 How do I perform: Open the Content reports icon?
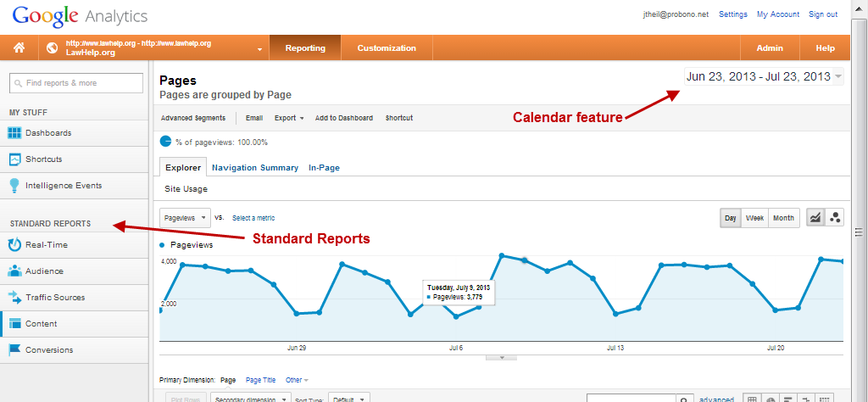[x=15, y=324]
